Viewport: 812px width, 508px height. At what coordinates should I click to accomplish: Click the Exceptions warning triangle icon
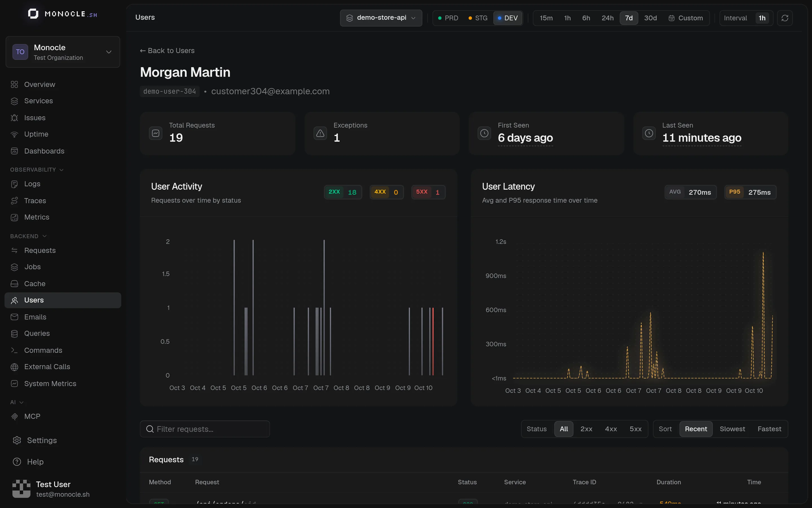pos(320,133)
